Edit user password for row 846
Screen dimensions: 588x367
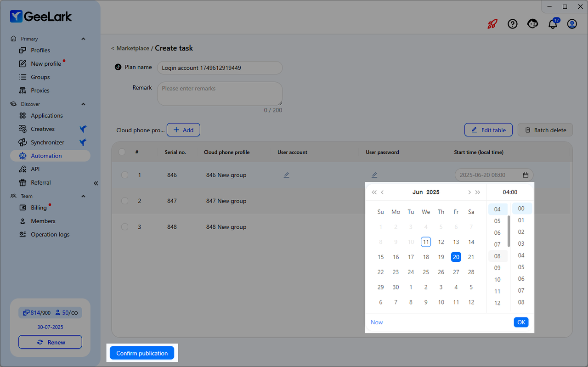click(x=374, y=175)
